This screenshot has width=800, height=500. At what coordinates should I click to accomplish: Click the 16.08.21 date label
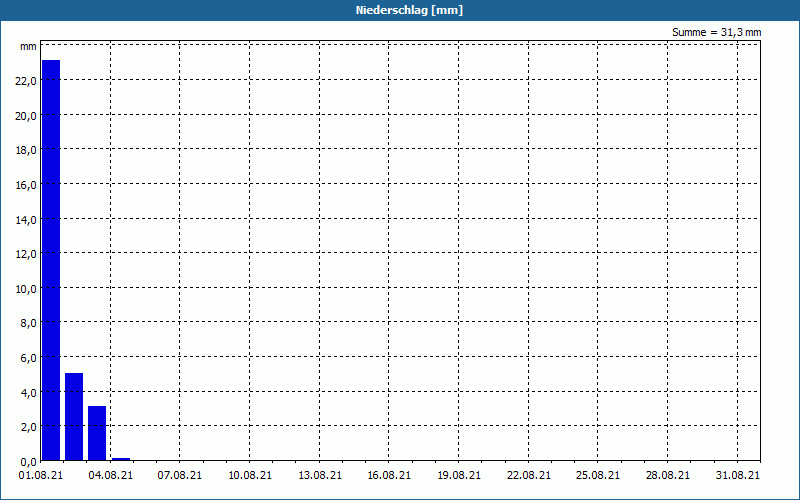(389, 475)
